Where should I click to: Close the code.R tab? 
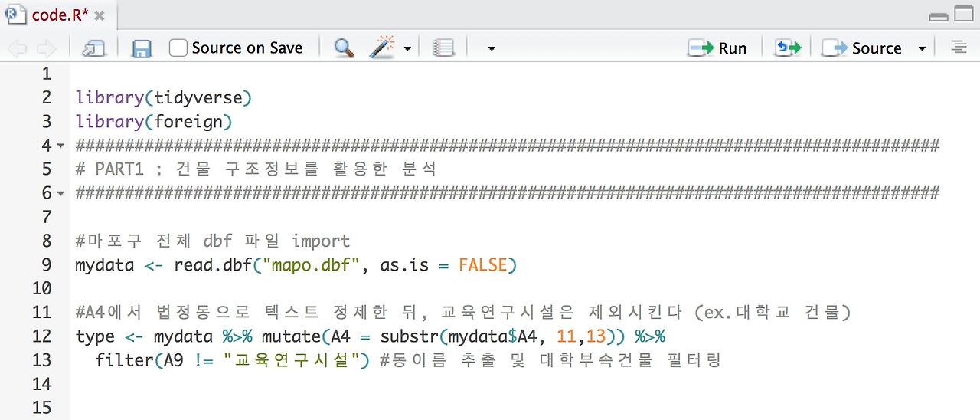pyautogui.click(x=100, y=16)
